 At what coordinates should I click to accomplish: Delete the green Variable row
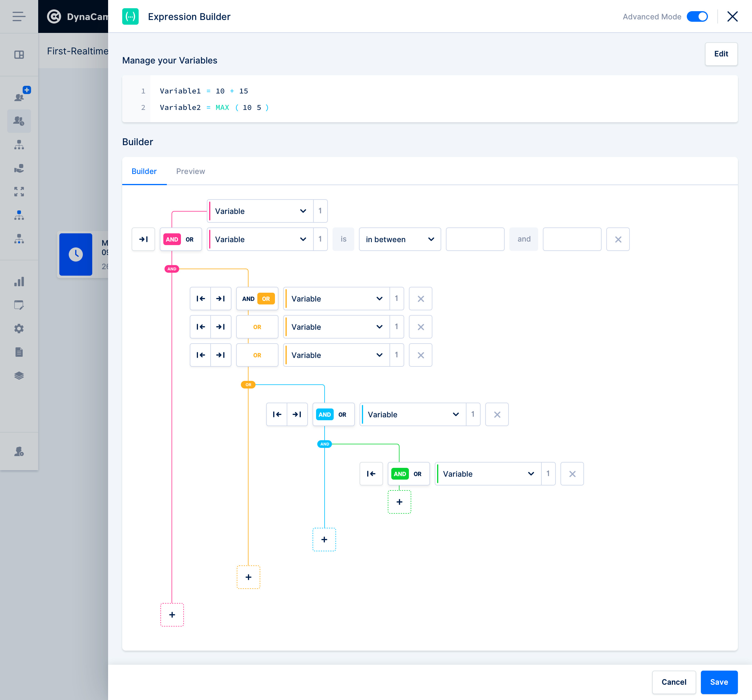click(x=572, y=474)
